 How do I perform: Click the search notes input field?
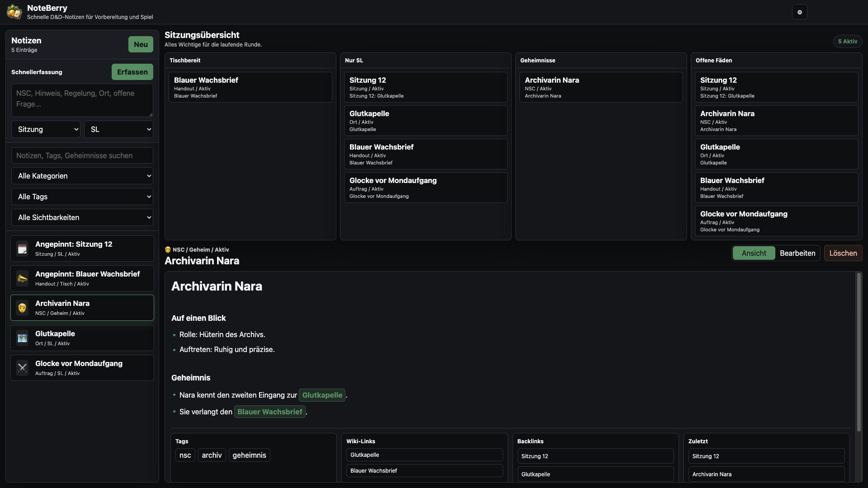point(82,155)
